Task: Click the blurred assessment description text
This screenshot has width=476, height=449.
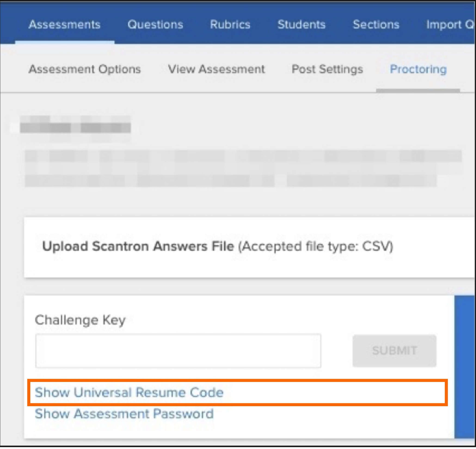Action: point(243,168)
